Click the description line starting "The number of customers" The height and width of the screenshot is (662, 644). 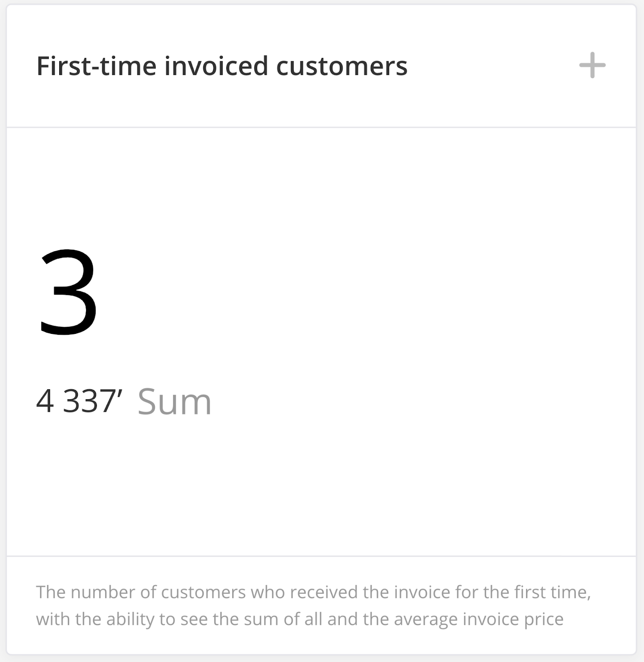click(x=313, y=592)
